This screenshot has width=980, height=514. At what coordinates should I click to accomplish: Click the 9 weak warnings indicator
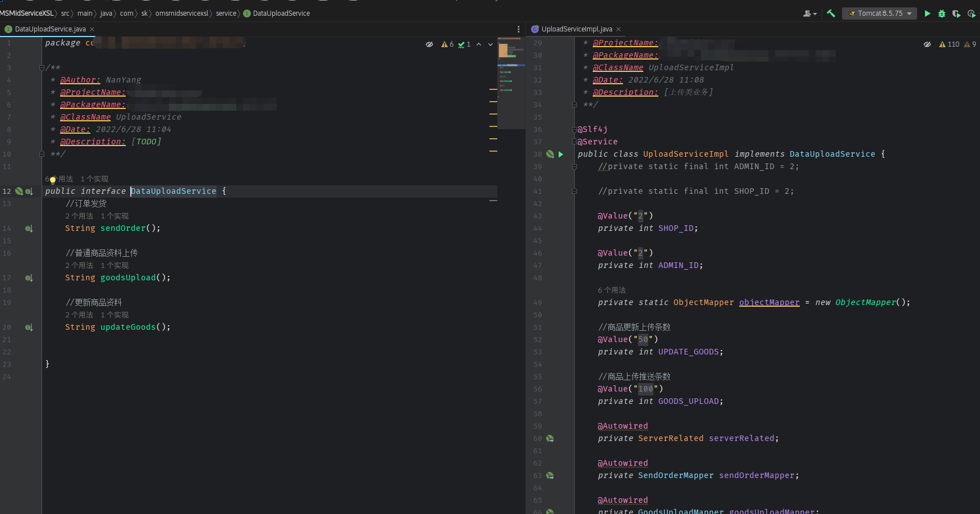click(x=970, y=44)
